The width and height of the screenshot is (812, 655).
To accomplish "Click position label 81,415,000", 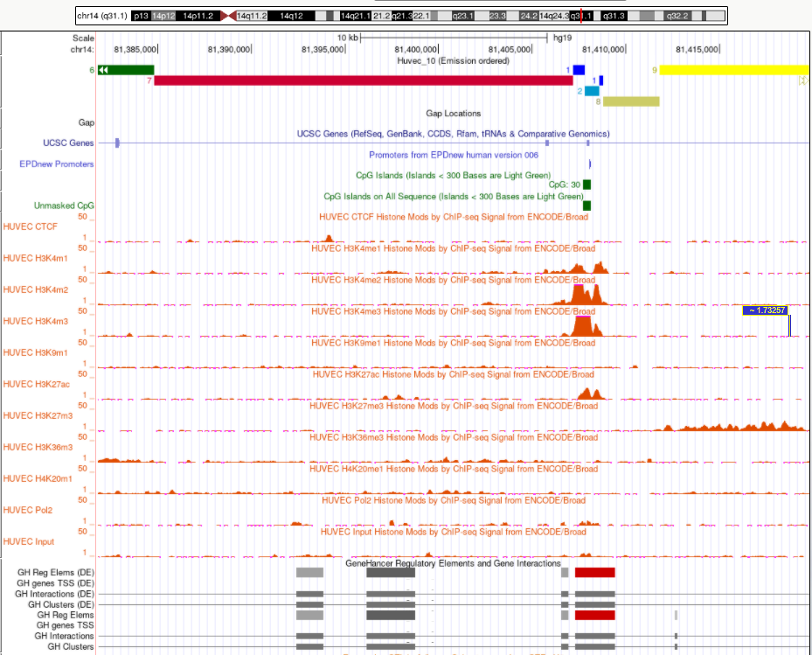I will click(697, 50).
